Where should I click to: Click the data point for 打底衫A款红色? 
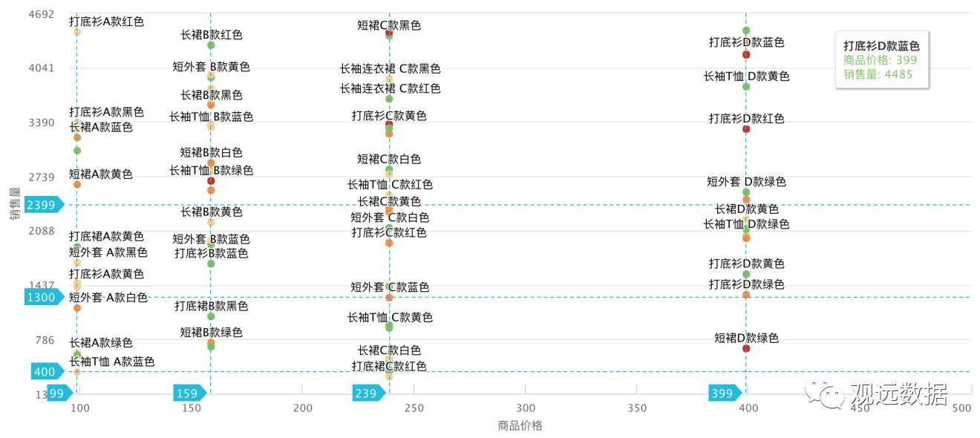[x=77, y=31]
